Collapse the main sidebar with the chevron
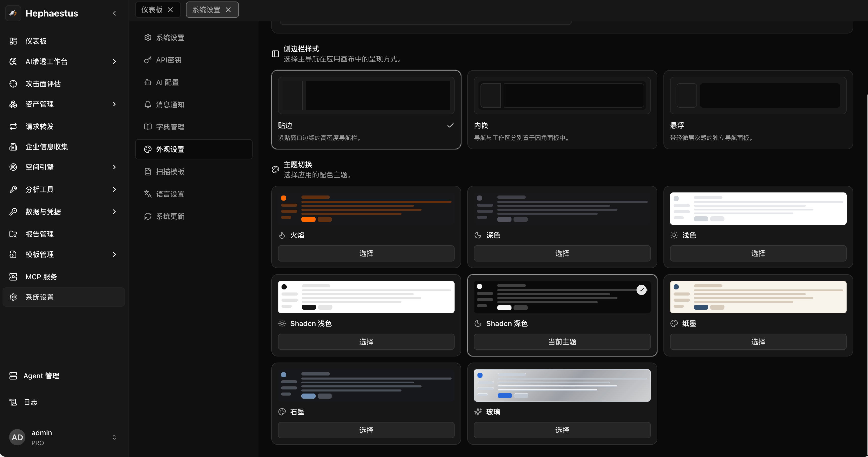The height and width of the screenshot is (457, 868). pyautogui.click(x=115, y=13)
